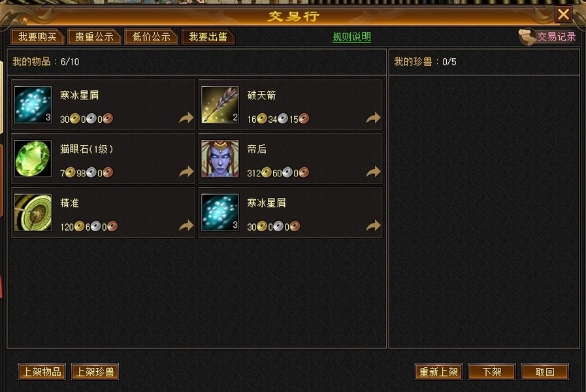Click the 重新上架 button
586x392 pixels.
(x=438, y=372)
